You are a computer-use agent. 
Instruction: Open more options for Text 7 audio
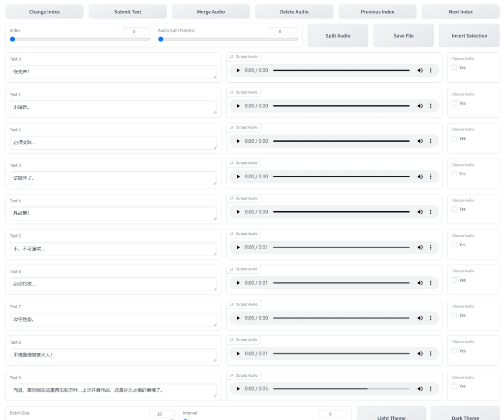pos(431,318)
